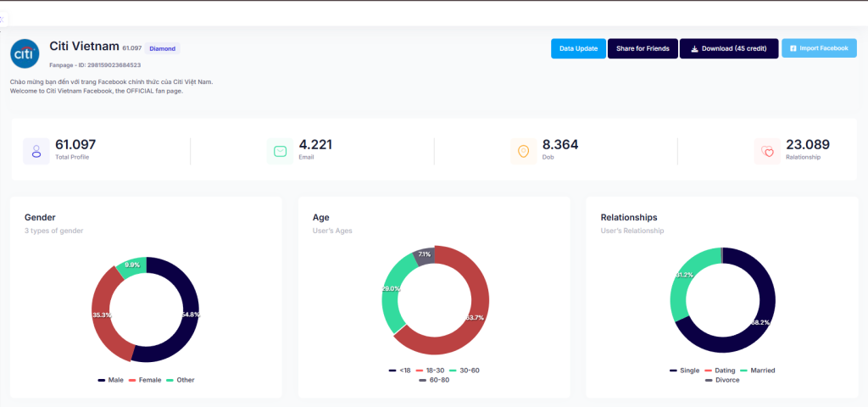This screenshot has width=868, height=407.
Task: Click the "User's Relationship" subtitle
Action: [x=632, y=231]
